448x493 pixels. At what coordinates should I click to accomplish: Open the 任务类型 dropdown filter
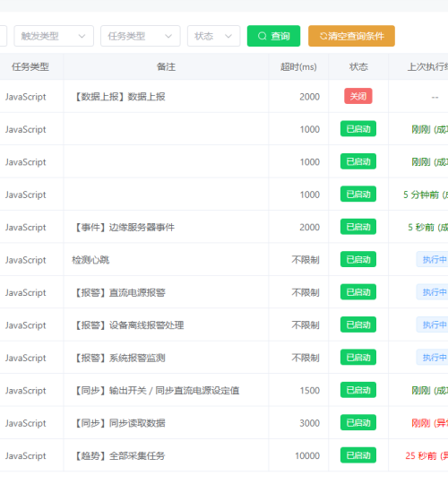click(x=141, y=36)
